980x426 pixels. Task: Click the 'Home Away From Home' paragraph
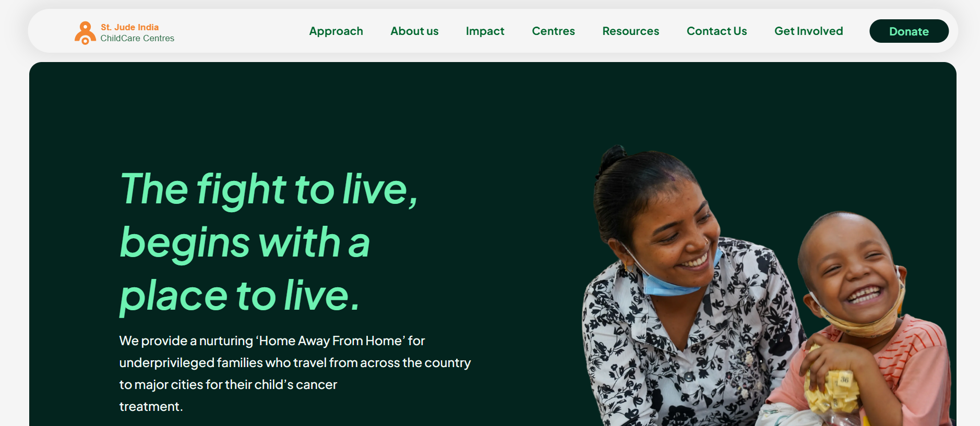(x=295, y=373)
